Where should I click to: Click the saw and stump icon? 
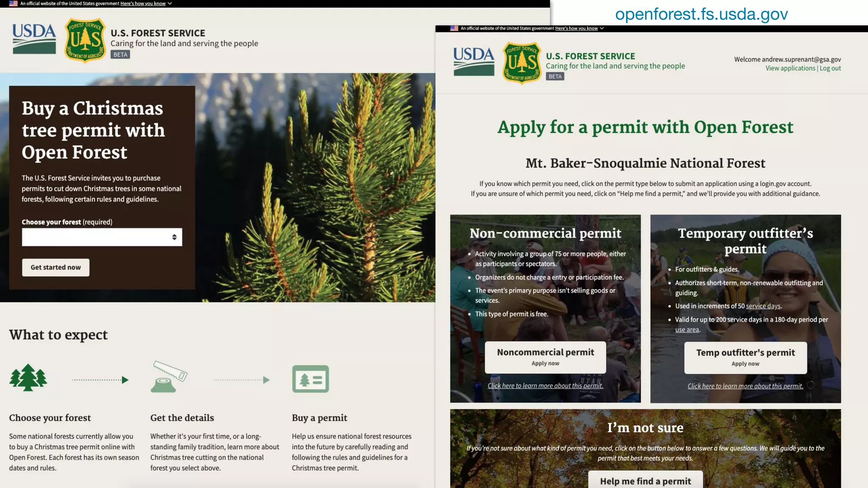pos(169,377)
